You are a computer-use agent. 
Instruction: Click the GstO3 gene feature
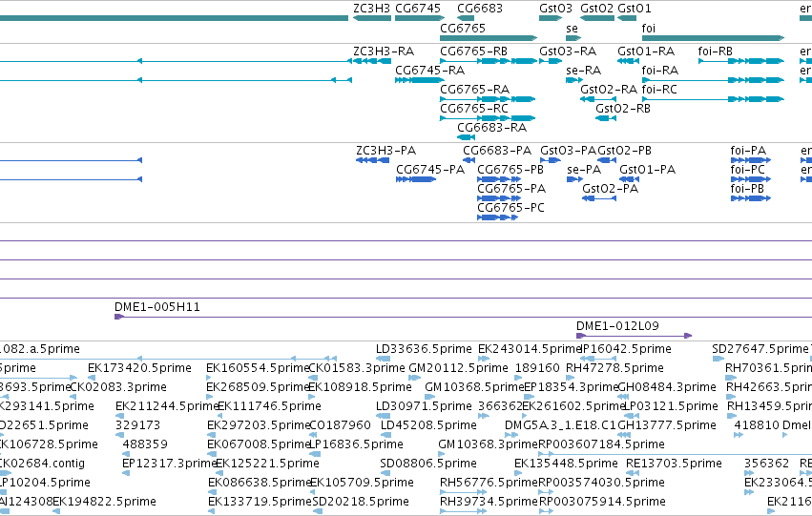coord(551,19)
